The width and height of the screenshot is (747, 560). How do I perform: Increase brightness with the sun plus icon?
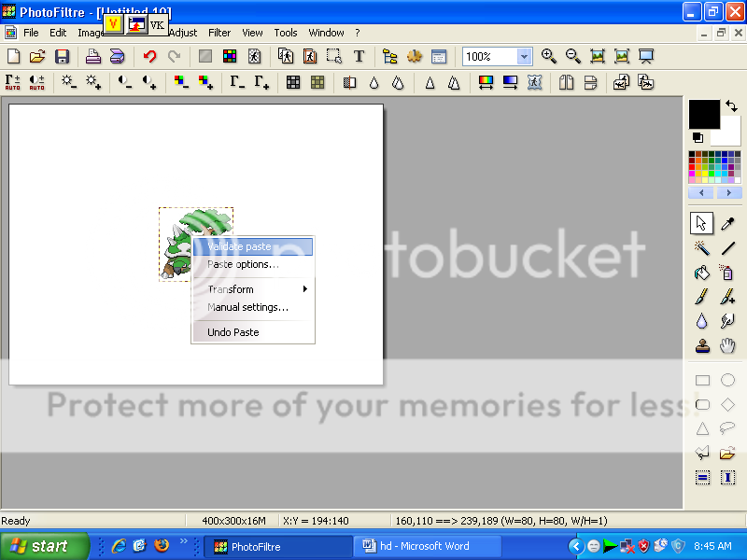[92, 82]
